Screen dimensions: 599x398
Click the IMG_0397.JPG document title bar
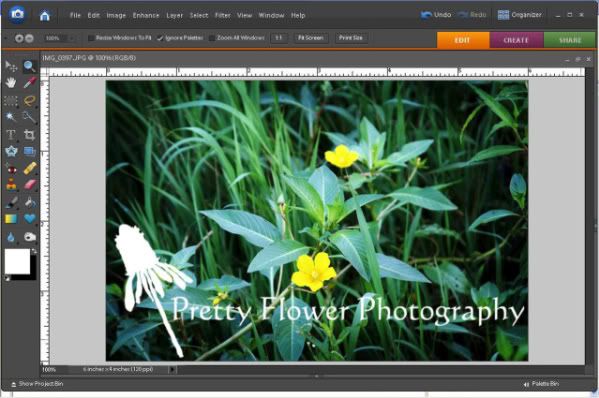317,58
